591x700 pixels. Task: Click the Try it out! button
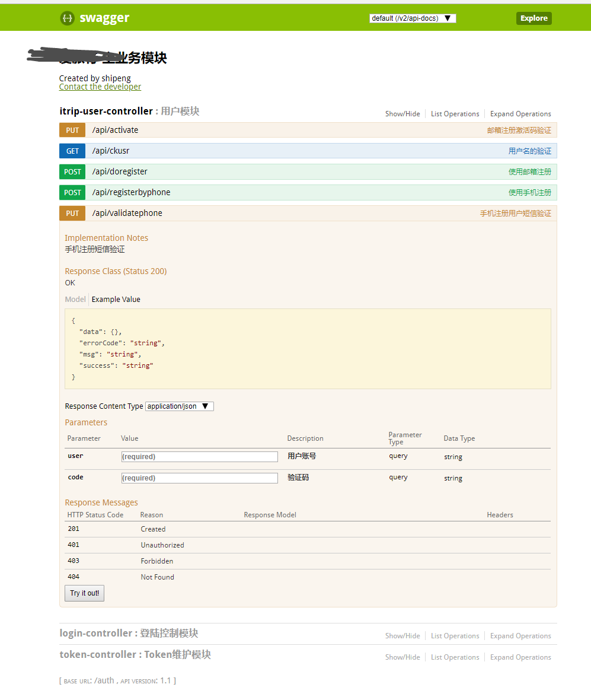point(84,593)
